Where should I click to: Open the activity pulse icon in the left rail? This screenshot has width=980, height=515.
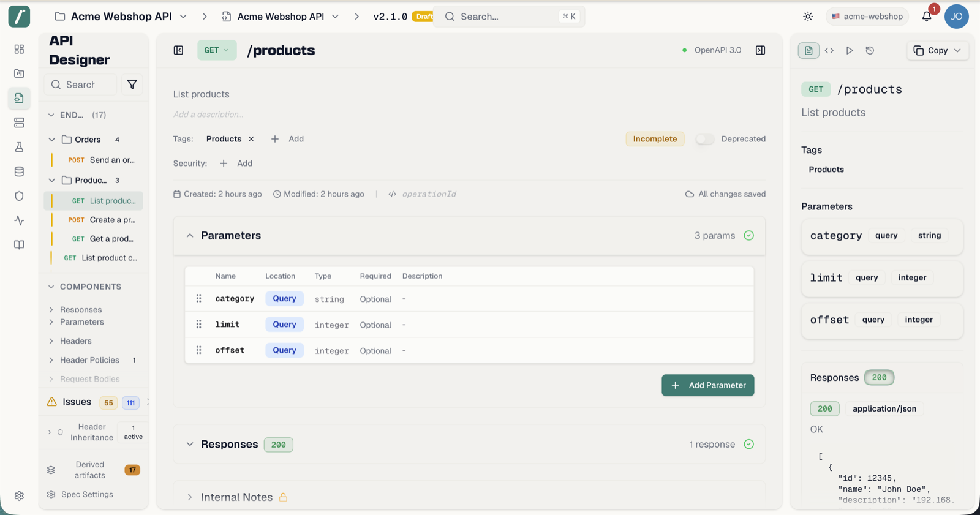tap(19, 220)
